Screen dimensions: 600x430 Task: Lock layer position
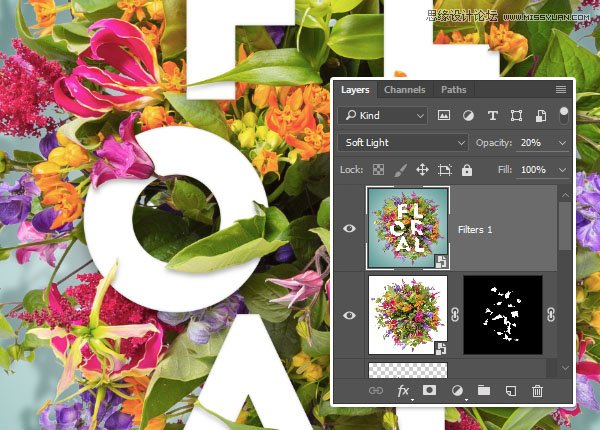click(x=422, y=169)
